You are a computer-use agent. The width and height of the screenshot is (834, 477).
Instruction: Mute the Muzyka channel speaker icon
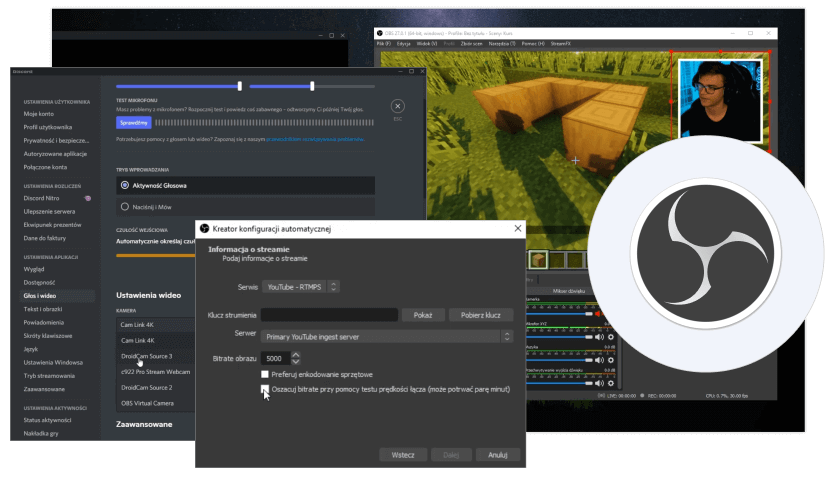point(599,360)
